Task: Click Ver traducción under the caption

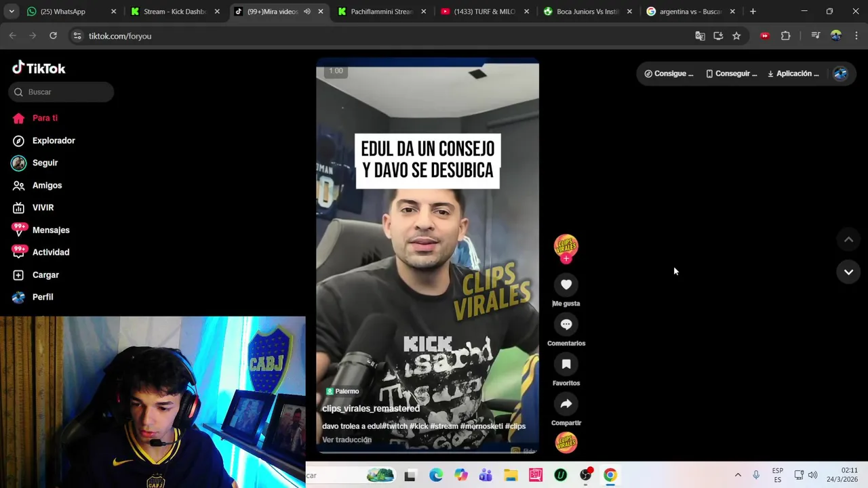Action: tap(347, 440)
